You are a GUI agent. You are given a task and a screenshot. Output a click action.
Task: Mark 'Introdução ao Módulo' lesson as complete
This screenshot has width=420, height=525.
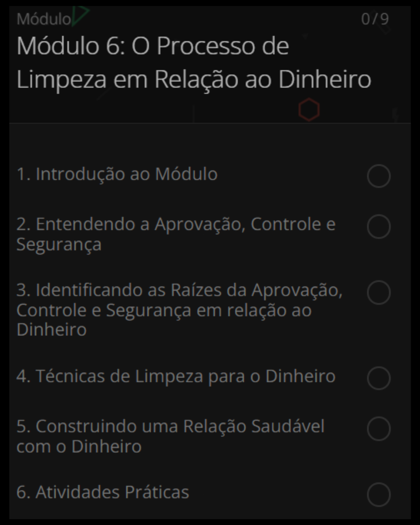(378, 176)
